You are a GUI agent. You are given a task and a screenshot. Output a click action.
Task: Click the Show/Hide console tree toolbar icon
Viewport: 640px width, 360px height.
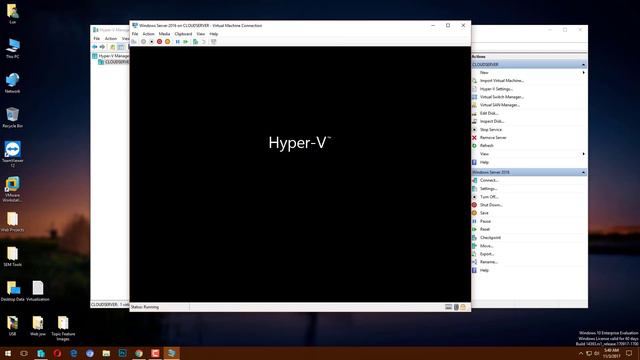(x=121, y=47)
